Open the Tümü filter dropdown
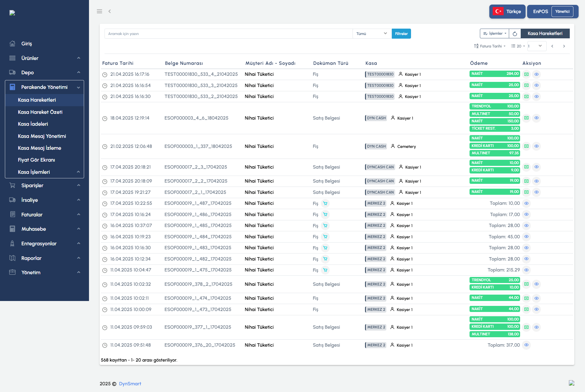585x392 pixels. 371,33
